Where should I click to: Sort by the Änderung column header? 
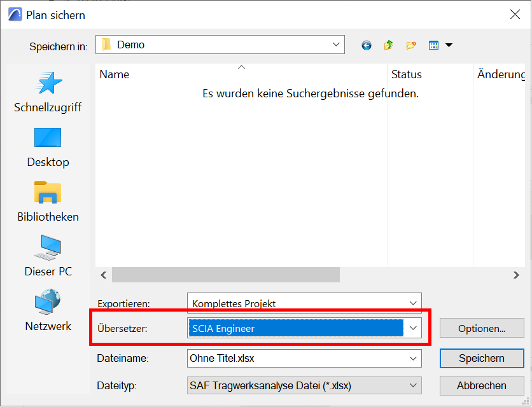point(499,74)
